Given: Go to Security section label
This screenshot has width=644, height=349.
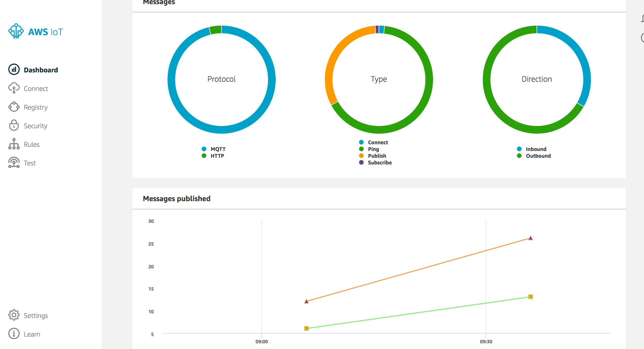Looking at the screenshot, I should (x=35, y=126).
